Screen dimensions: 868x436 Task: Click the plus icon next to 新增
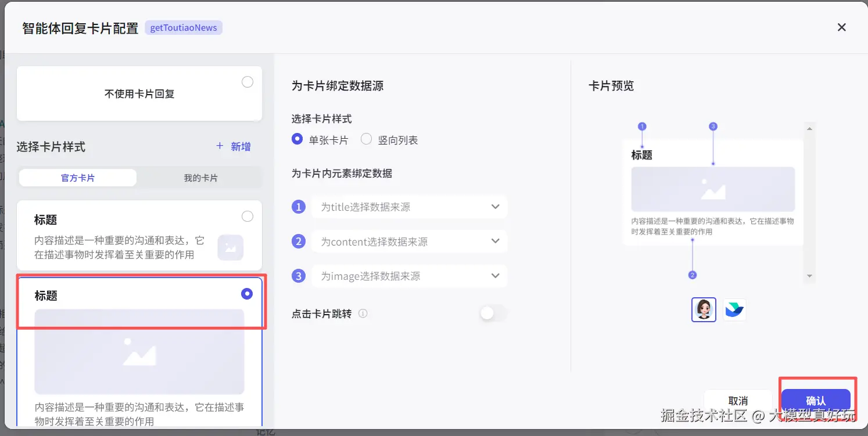[x=220, y=146]
